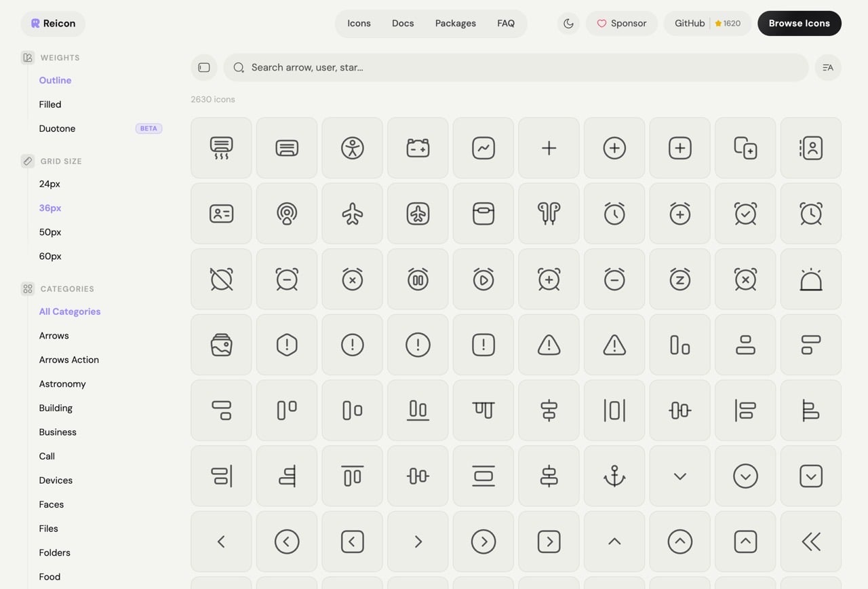Image resolution: width=868 pixels, height=589 pixels.
Task: Select the hexagon alert icon tile
Action: (287, 345)
